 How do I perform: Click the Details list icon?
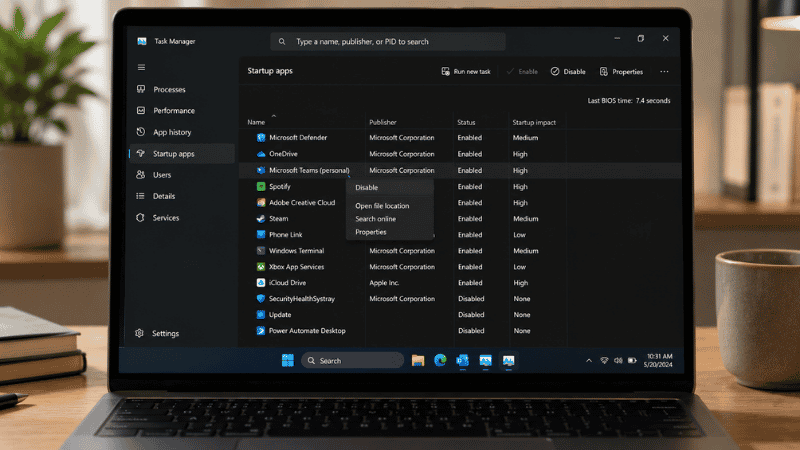pos(140,196)
